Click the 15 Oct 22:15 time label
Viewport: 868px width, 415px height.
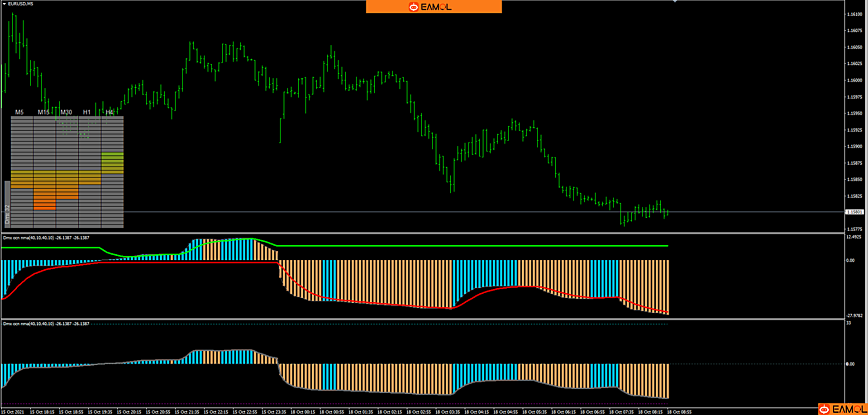216,412
